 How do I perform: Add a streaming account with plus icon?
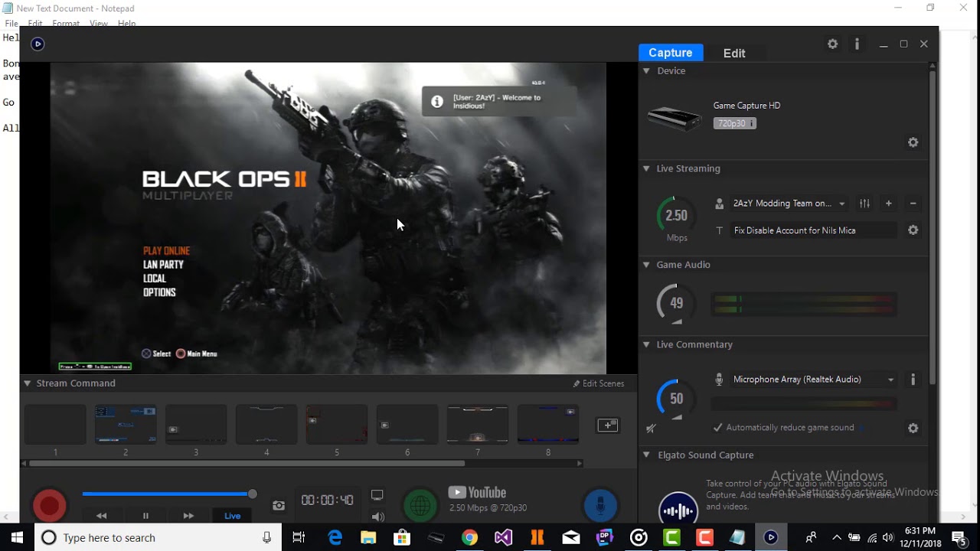(889, 204)
